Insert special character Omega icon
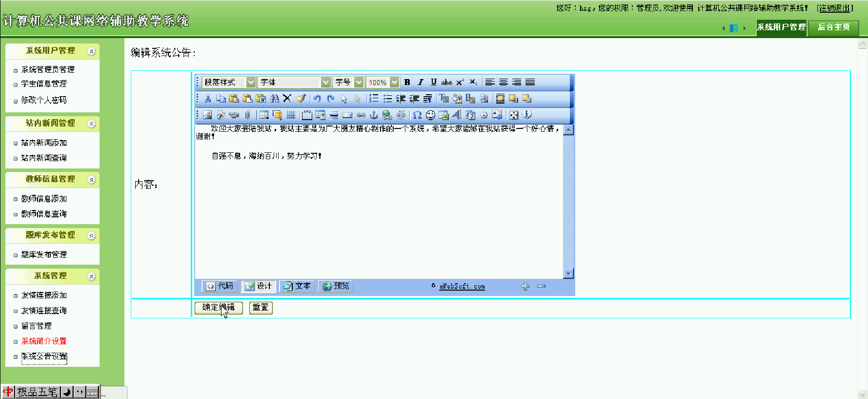The image size is (868, 399). (417, 115)
